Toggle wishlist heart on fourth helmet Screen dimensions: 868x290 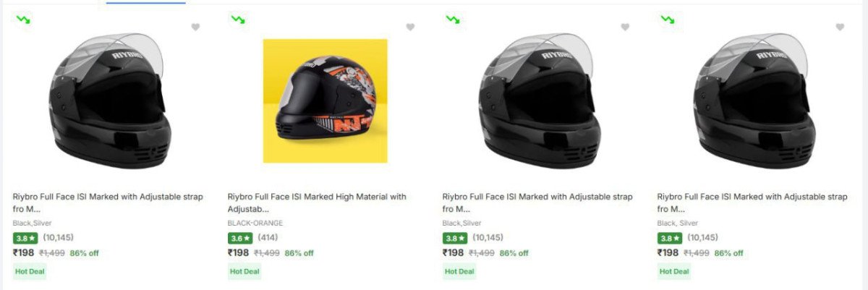click(x=840, y=27)
